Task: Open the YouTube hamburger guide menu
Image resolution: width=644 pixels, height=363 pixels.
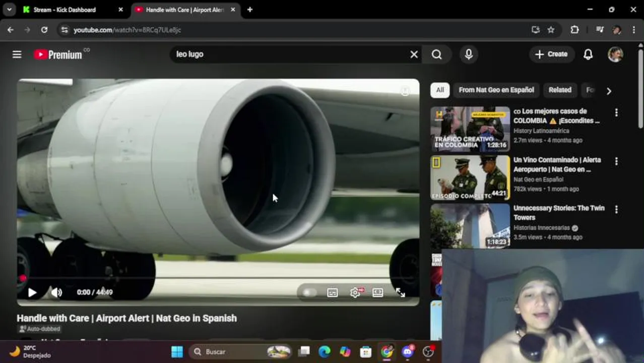Action: click(x=17, y=54)
